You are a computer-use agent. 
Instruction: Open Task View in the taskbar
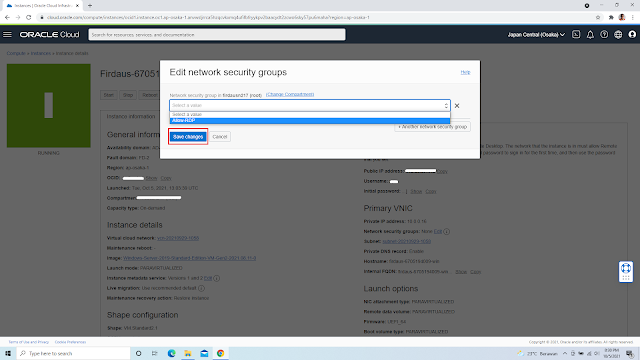[155, 353]
